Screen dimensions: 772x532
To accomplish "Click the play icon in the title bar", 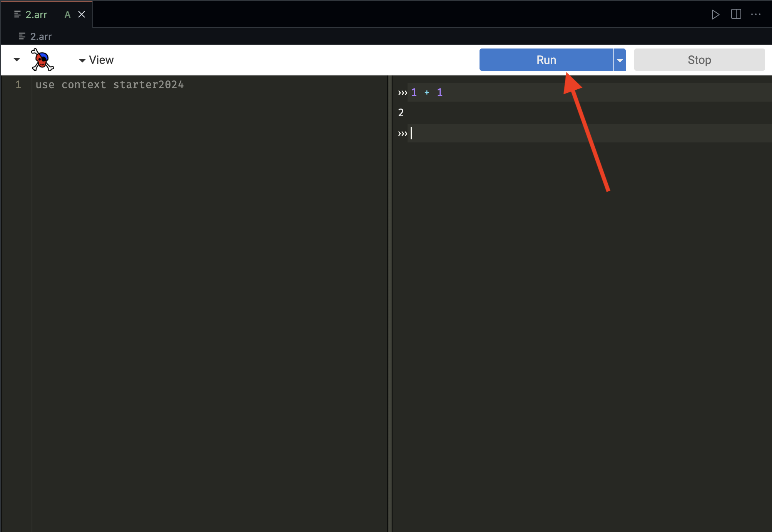I will 715,14.
